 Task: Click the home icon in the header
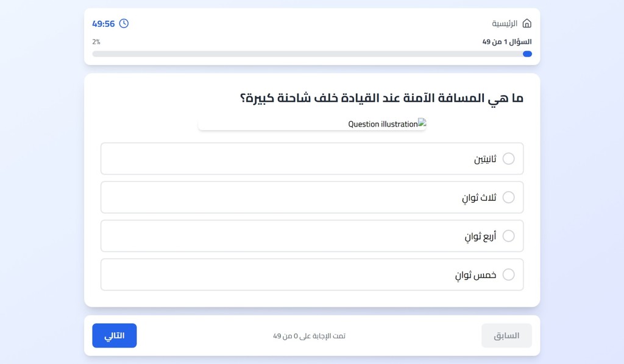[527, 23]
